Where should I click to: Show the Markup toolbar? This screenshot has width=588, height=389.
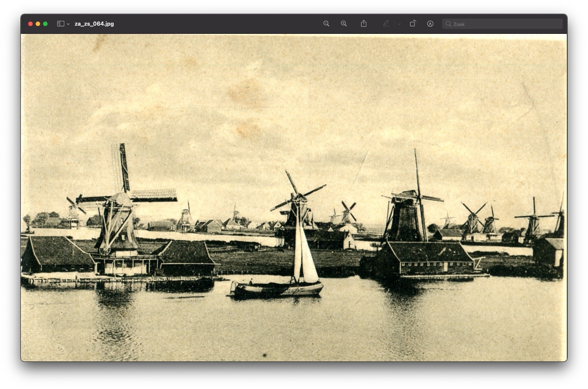(x=430, y=24)
